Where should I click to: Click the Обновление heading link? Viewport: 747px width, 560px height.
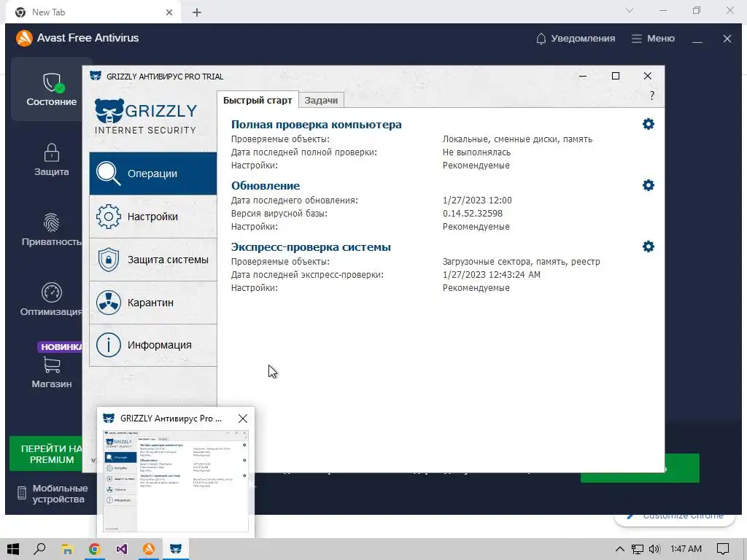pyautogui.click(x=266, y=186)
